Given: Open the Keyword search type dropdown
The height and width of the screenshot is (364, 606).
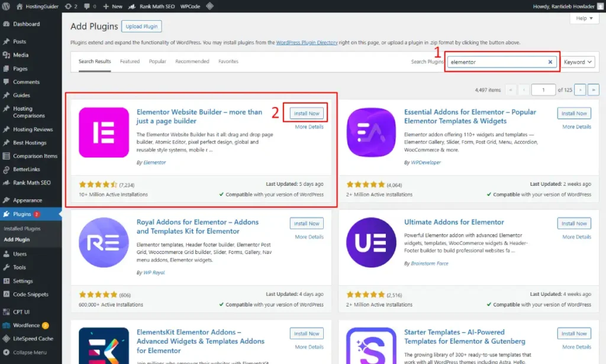Looking at the screenshot, I should pos(578,62).
